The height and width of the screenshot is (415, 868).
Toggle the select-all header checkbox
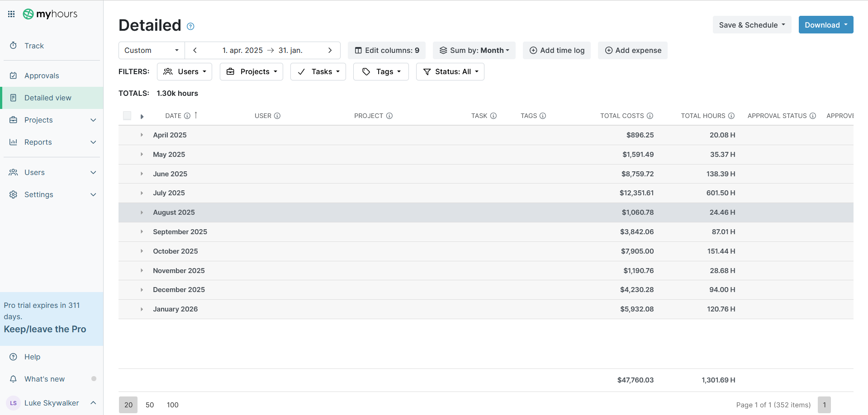point(127,116)
